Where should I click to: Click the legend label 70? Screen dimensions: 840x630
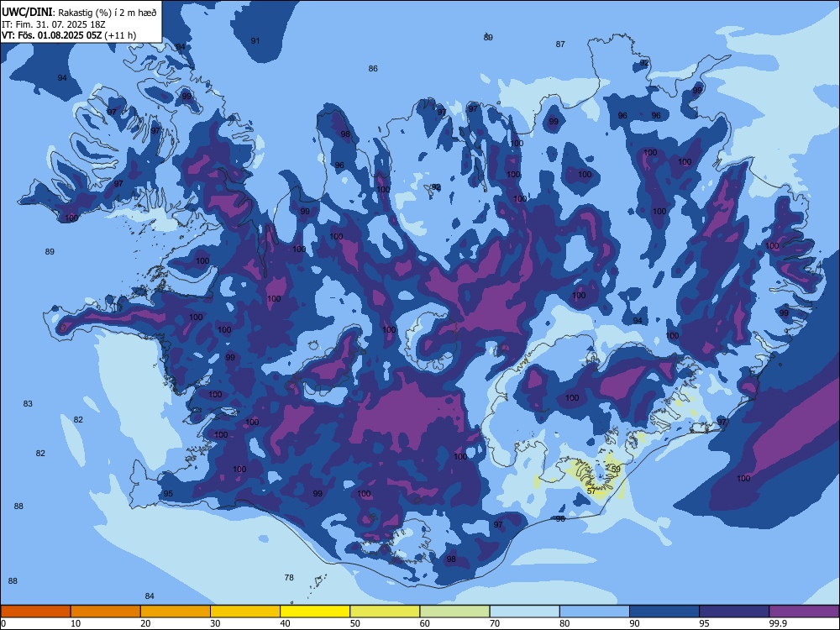(495, 623)
